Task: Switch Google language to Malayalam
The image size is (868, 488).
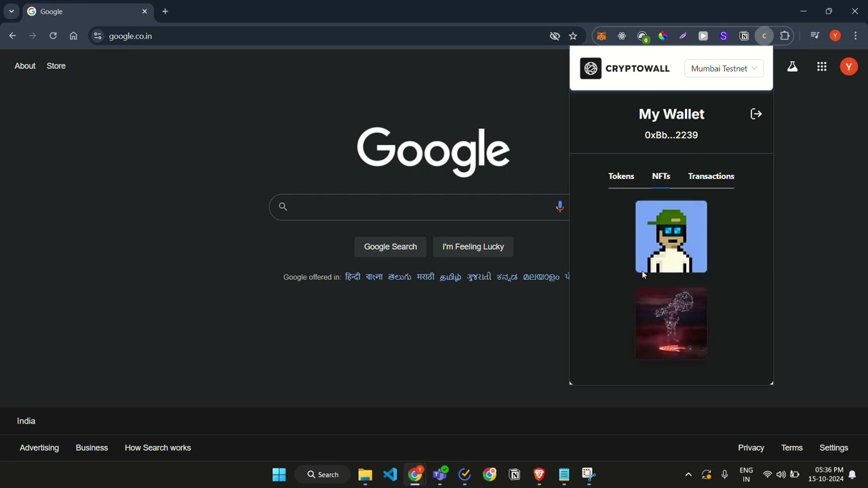Action: pos(541,277)
